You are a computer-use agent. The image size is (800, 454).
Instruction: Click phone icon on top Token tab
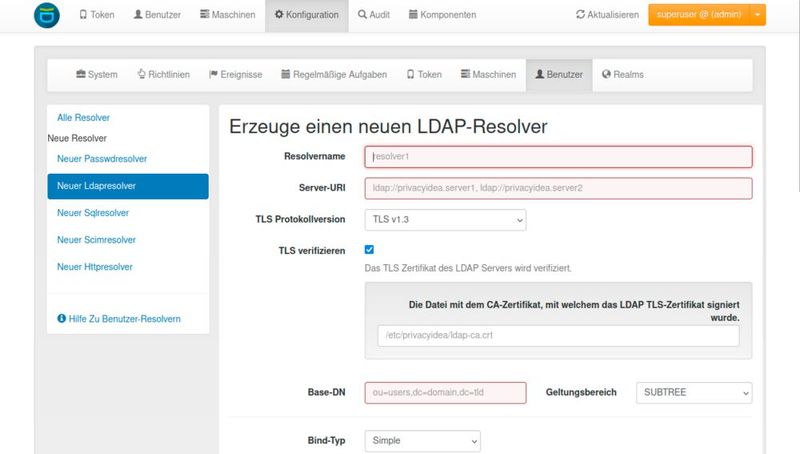[83, 14]
